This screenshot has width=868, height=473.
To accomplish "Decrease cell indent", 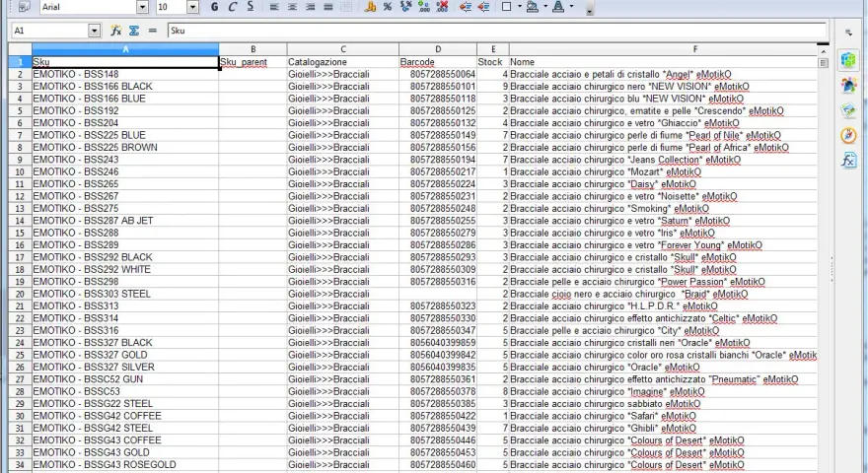I will (x=466, y=7).
